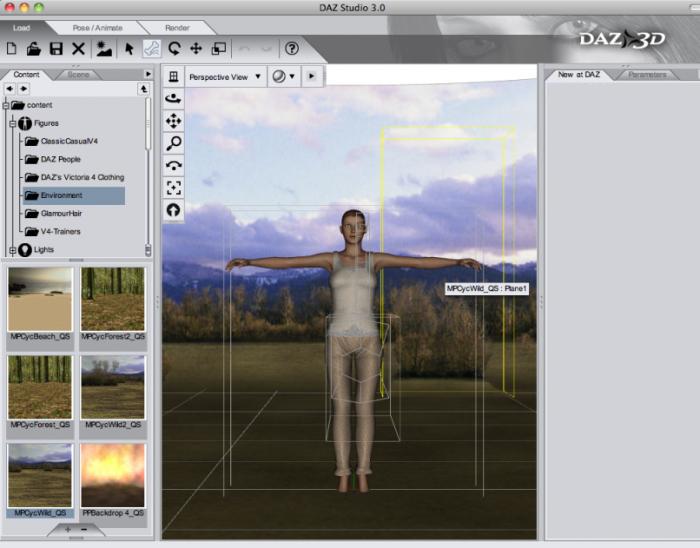Screen dimensions: 700x548
Task: Save the scene with floppy icon
Action: coord(56,48)
